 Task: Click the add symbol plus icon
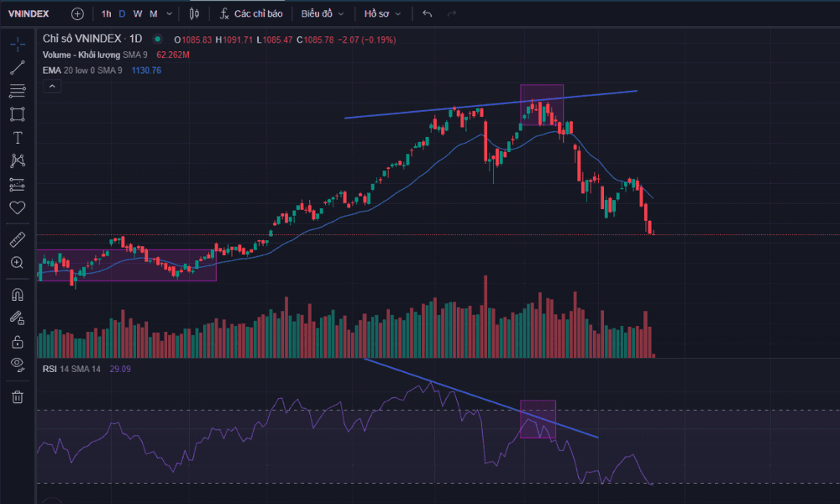pyautogui.click(x=77, y=13)
